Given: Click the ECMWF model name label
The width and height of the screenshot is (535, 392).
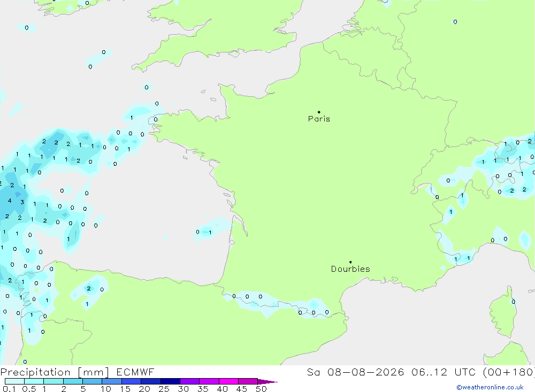Looking at the screenshot, I should click(135, 372).
